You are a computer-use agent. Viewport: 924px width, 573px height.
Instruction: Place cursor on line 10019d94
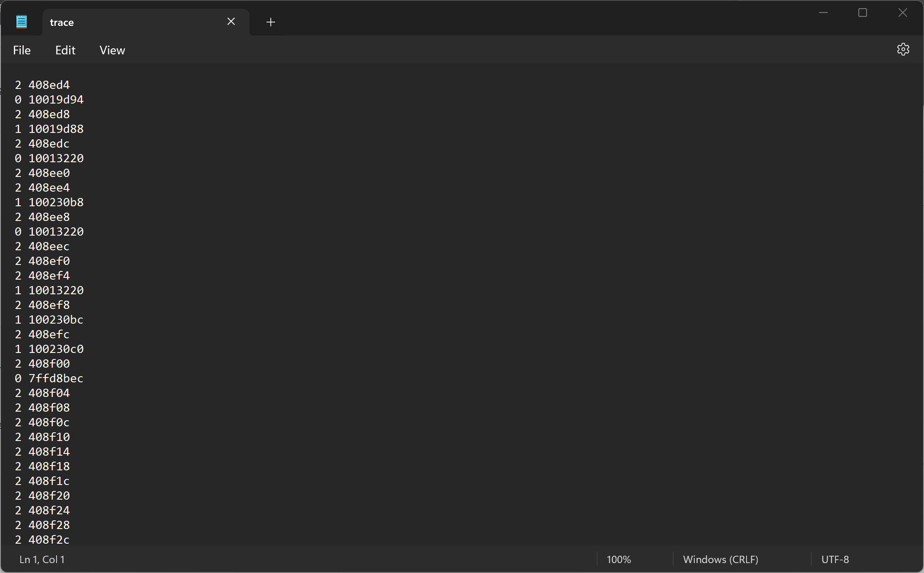[56, 100]
